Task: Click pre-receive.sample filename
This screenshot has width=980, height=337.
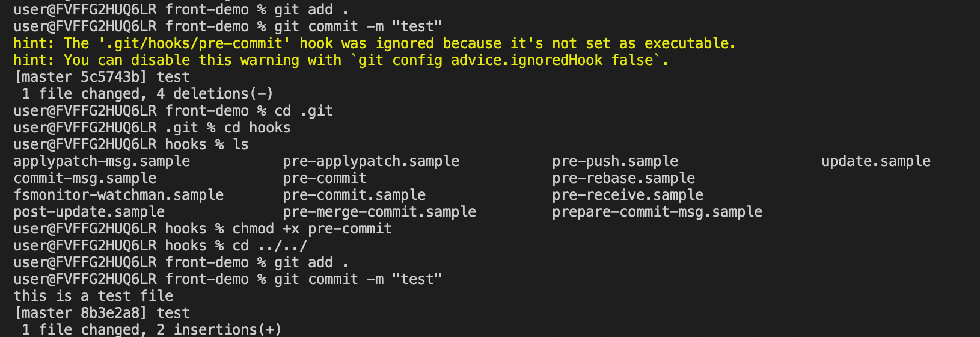Action: [628, 195]
